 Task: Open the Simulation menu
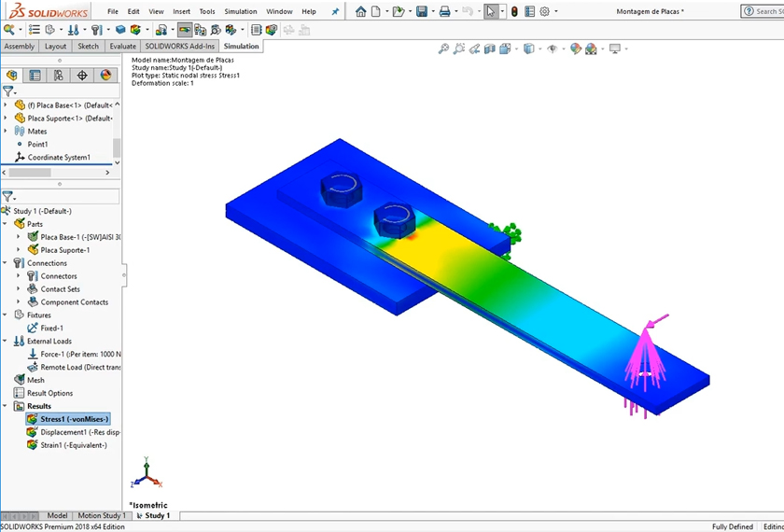click(240, 11)
